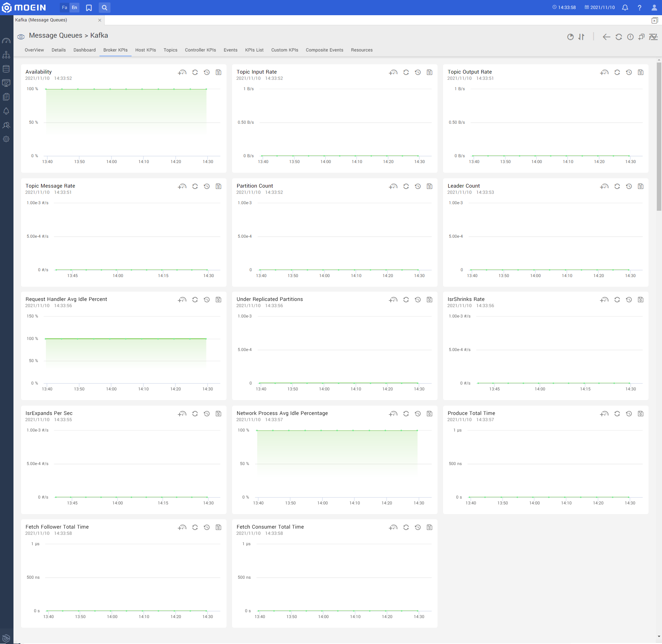Switch language to Fa

(x=65, y=8)
